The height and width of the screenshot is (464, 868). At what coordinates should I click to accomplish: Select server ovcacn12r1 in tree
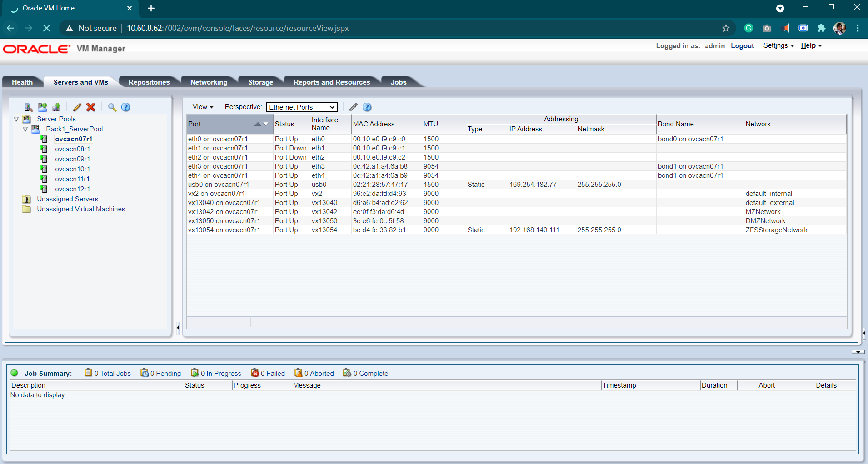(72, 189)
